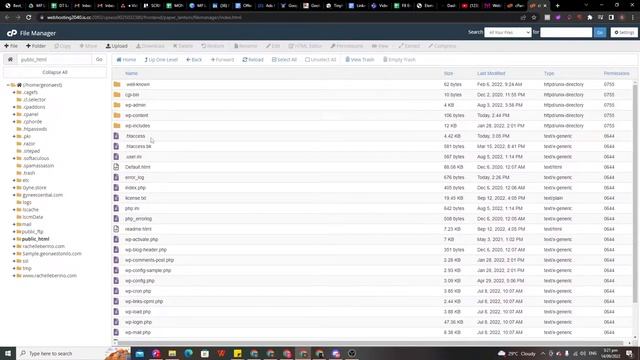The height and width of the screenshot is (360, 640).
Task: Select the readme.html file icon
Action: [x=116, y=229]
